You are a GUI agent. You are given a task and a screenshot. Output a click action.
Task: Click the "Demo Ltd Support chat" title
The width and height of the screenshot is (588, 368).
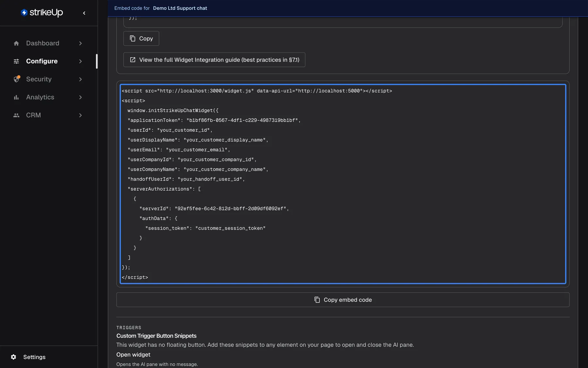(180, 8)
